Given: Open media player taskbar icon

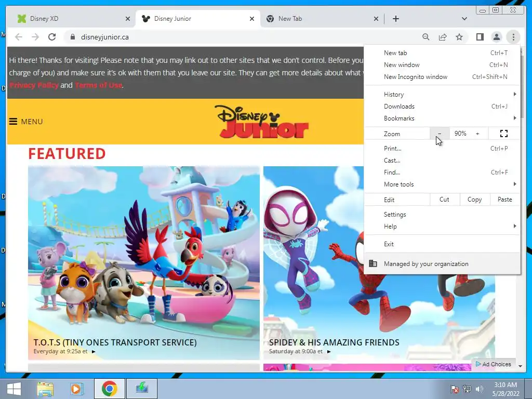Looking at the screenshot, I should (x=77, y=389).
